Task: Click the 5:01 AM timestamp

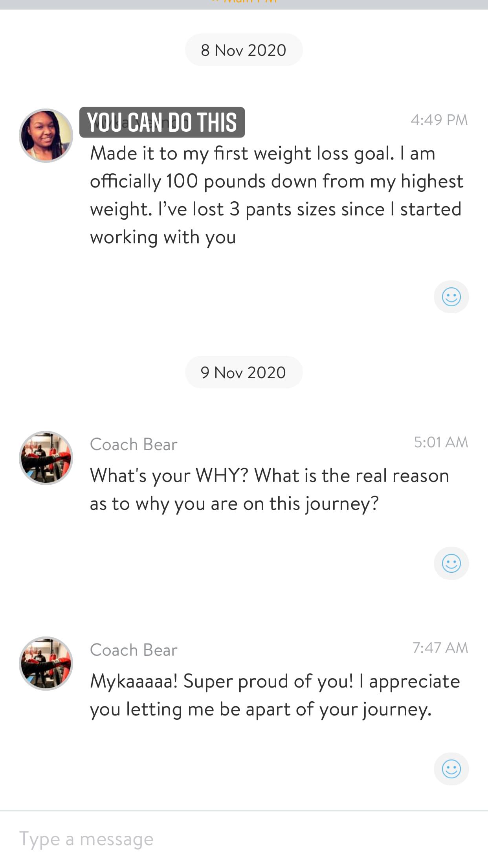Action: point(440,442)
